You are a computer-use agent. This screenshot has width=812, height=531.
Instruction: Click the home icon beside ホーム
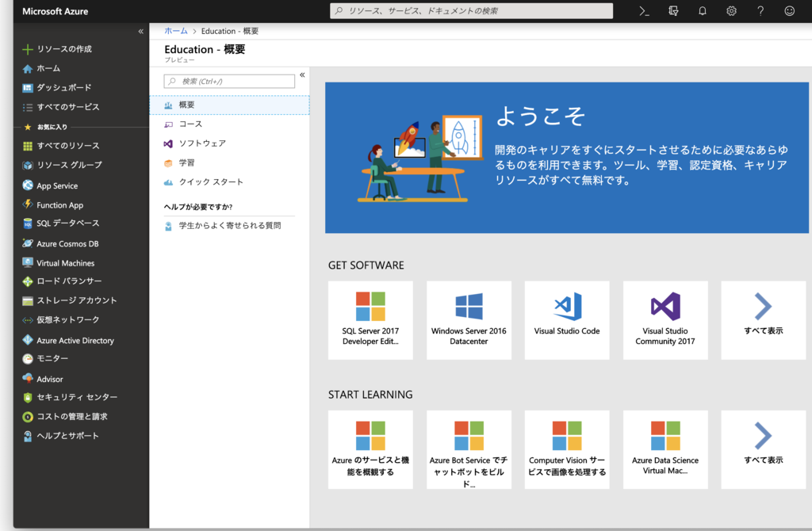28,69
